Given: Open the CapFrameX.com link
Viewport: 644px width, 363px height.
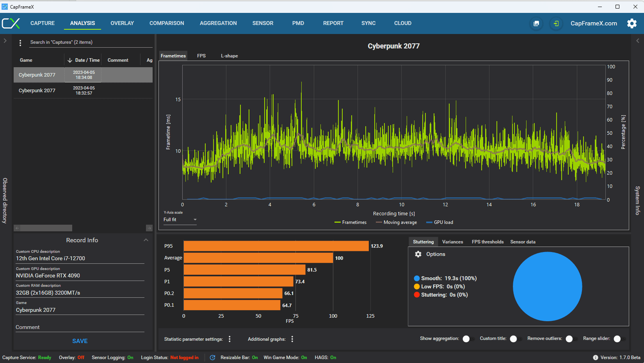Looking at the screenshot, I should [594, 23].
